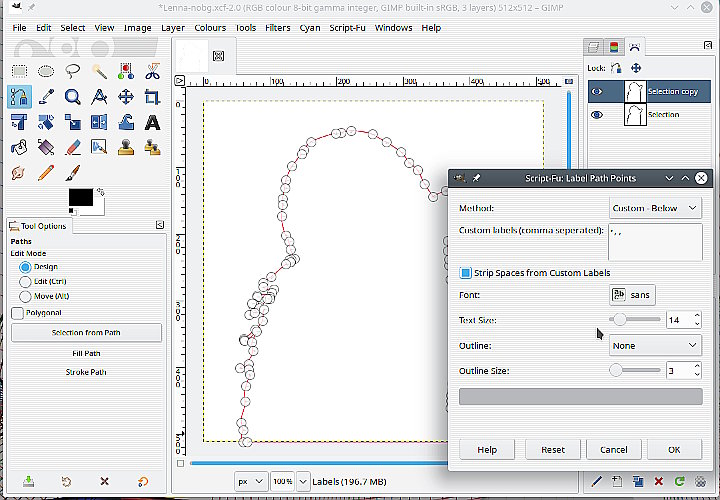The height and width of the screenshot is (500, 720).
Task: Choose the Scissors Select tool
Action: (152, 71)
